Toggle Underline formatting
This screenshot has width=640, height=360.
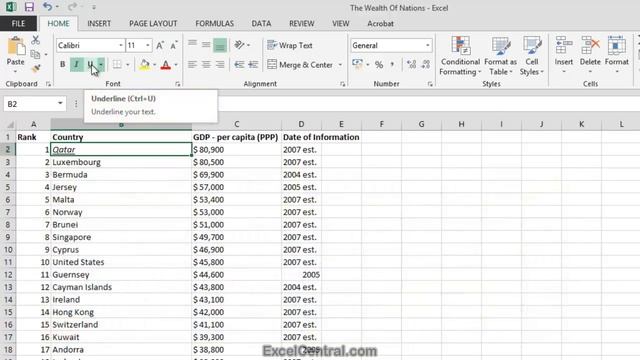point(90,64)
